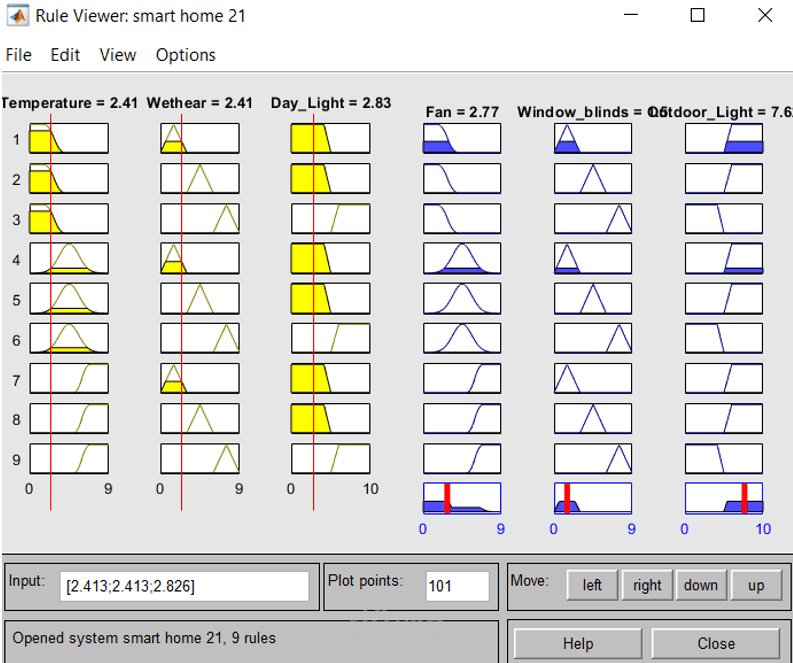Select rule number 6 label
793x663 pixels.
(16, 340)
